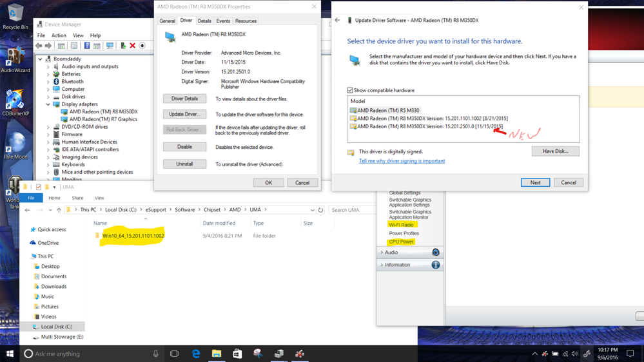This screenshot has height=362, width=644.
Task: Expand the Batteries tree node
Action: pyautogui.click(x=48, y=74)
